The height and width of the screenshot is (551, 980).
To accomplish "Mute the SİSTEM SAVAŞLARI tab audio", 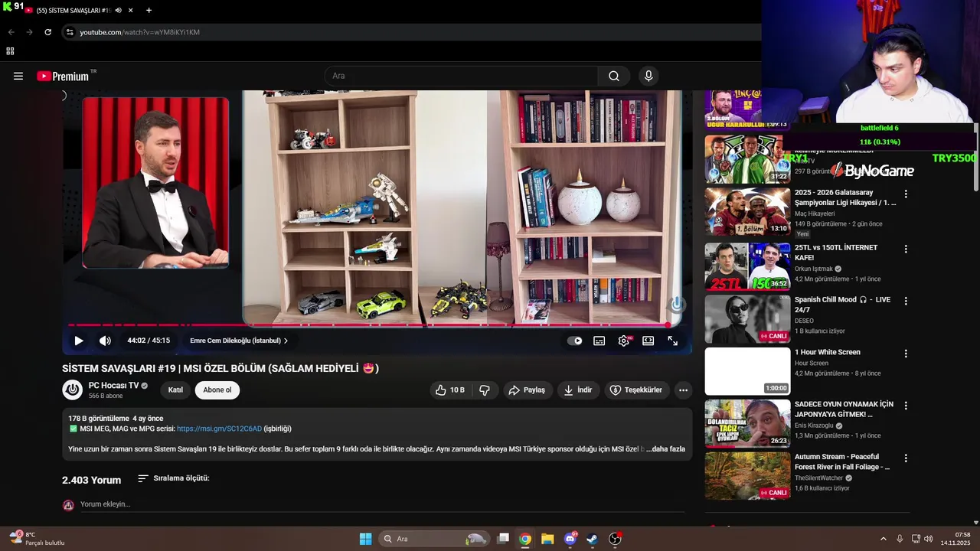I will pos(118,11).
